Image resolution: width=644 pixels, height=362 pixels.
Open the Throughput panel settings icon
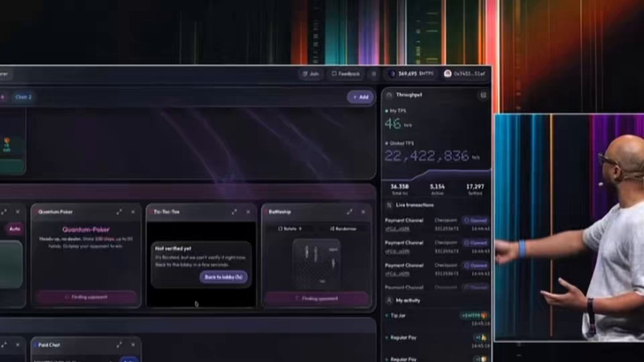point(483,95)
